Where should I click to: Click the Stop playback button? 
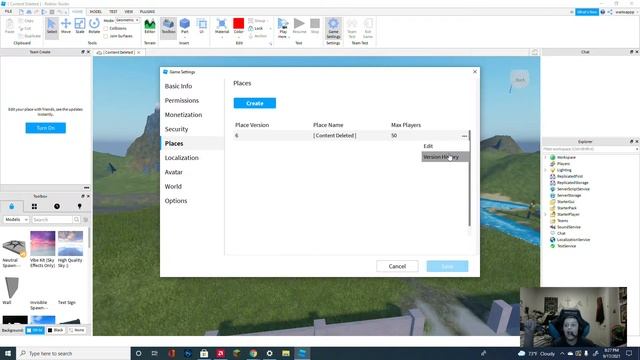[x=315, y=27]
